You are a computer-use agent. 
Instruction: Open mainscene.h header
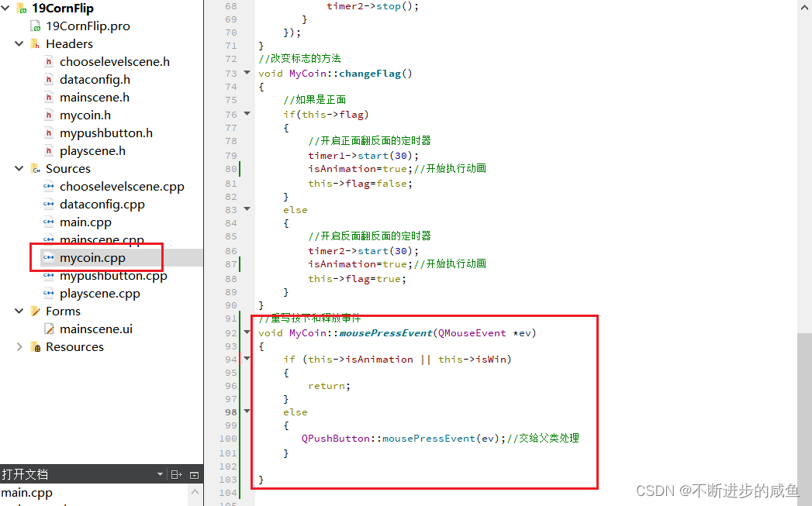point(95,98)
